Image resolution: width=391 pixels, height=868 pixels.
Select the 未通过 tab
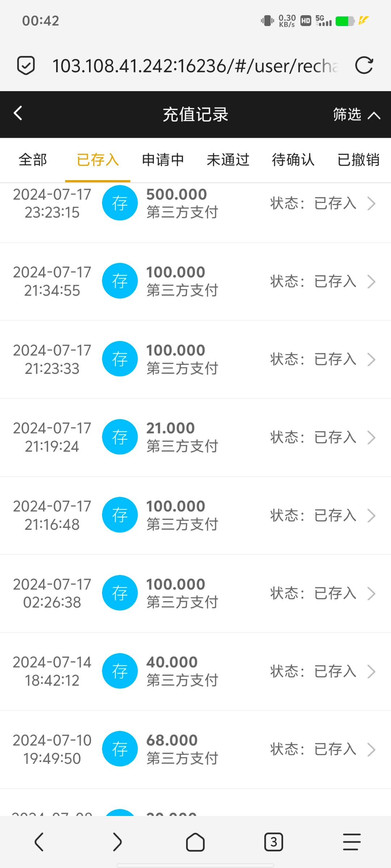[x=228, y=160]
